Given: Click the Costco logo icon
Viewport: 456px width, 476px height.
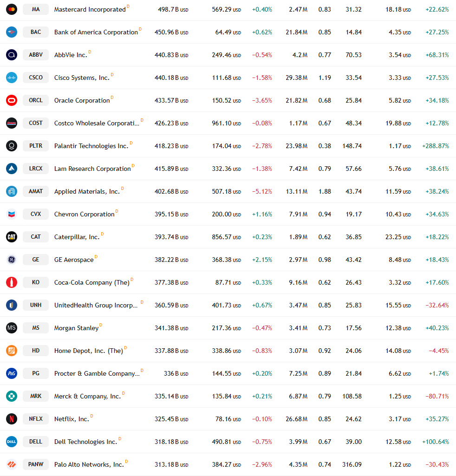Looking at the screenshot, I should (x=12, y=123).
